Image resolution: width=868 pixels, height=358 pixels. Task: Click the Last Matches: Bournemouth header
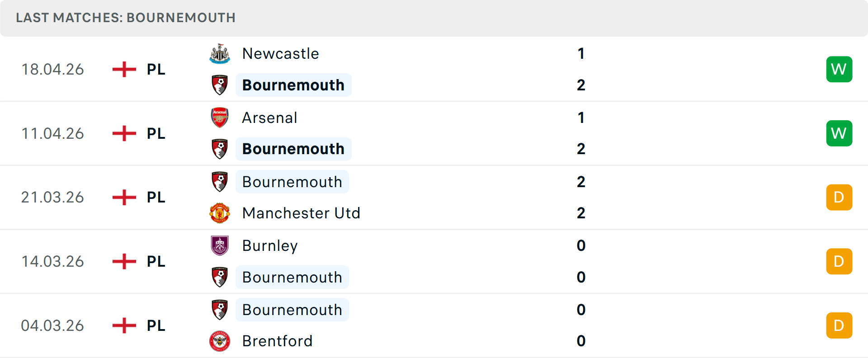126,18
